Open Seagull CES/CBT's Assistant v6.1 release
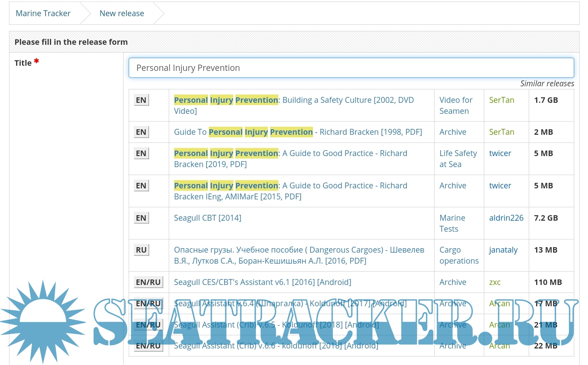Image resolution: width=588 pixels, height=365 pixels. 262,282
